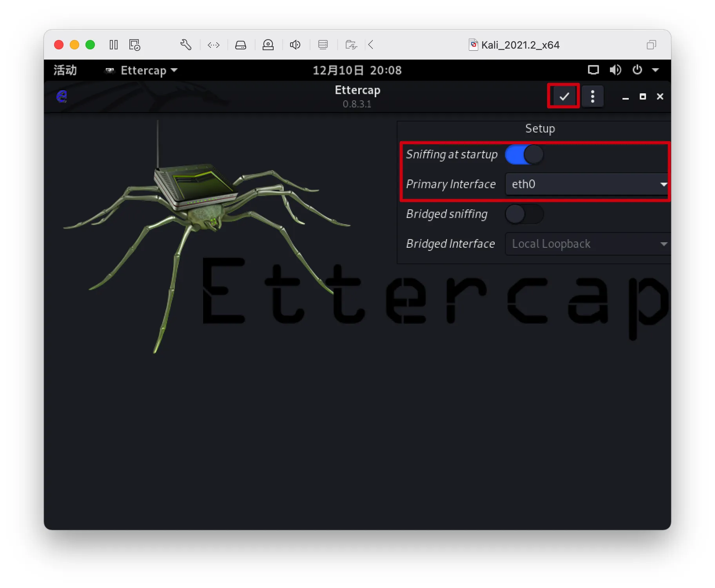Open the Ettercap application menu in top bar
Image resolution: width=715 pixels, height=588 pixels.
pyautogui.click(x=142, y=70)
